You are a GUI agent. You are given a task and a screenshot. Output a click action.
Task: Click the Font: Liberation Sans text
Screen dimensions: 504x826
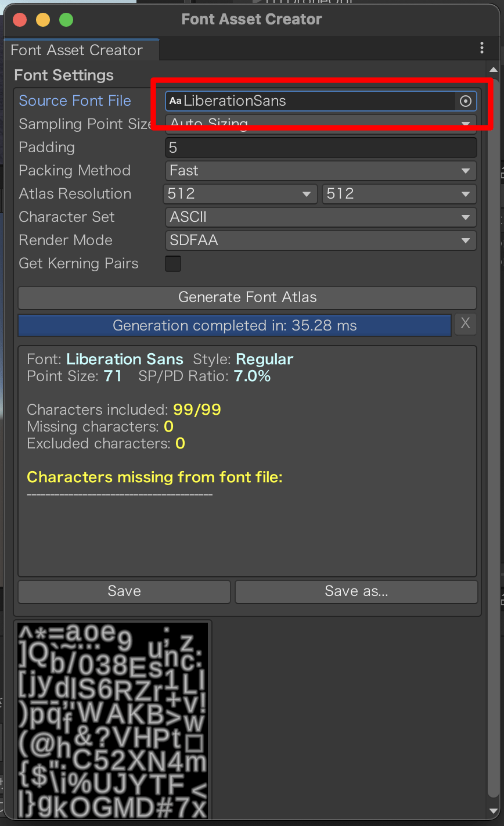pyautogui.click(x=105, y=360)
